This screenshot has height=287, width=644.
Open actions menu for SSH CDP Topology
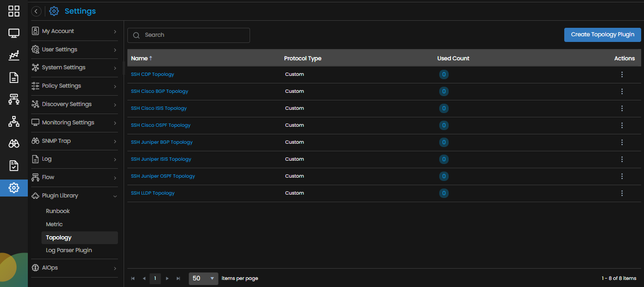click(x=622, y=74)
